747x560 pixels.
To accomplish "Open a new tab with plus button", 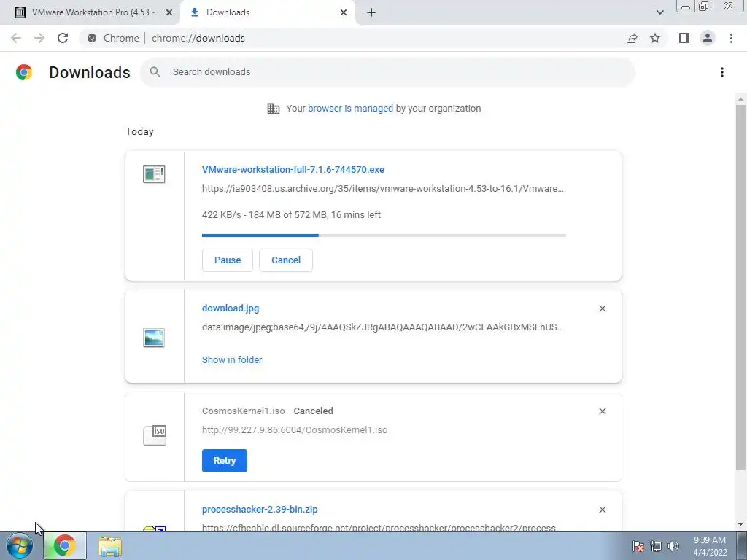I will point(371,12).
